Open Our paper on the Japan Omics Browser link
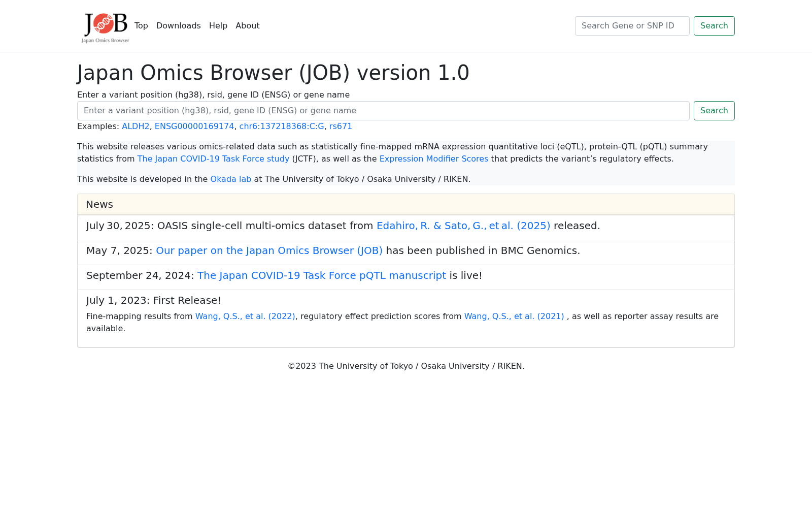The width and height of the screenshot is (812, 508). tap(269, 250)
